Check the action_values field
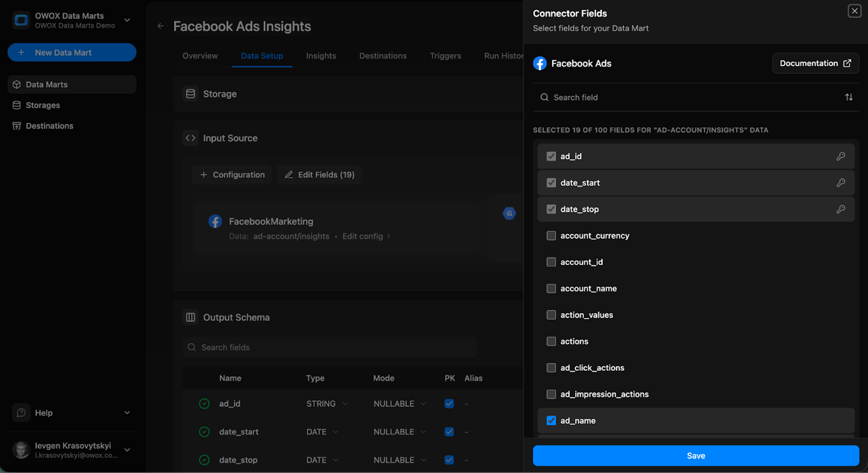The width and height of the screenshot is (868, 473). pos(551,315)
